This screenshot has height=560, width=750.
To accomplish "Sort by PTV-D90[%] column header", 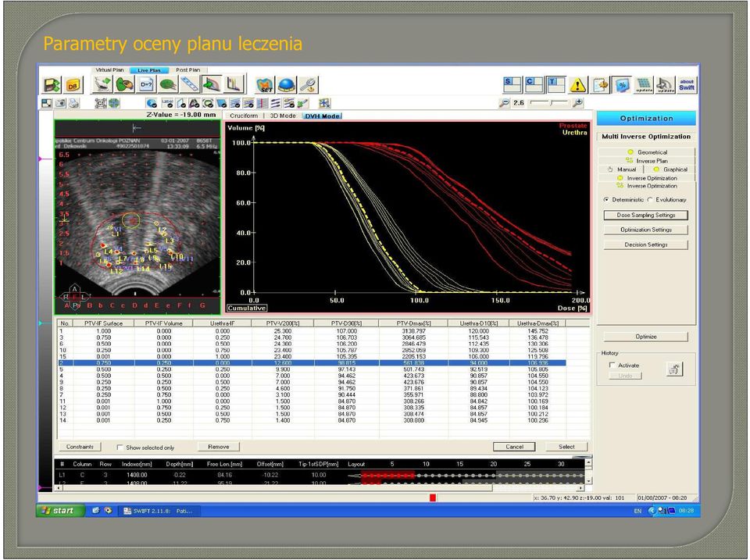I will (347, 323).
